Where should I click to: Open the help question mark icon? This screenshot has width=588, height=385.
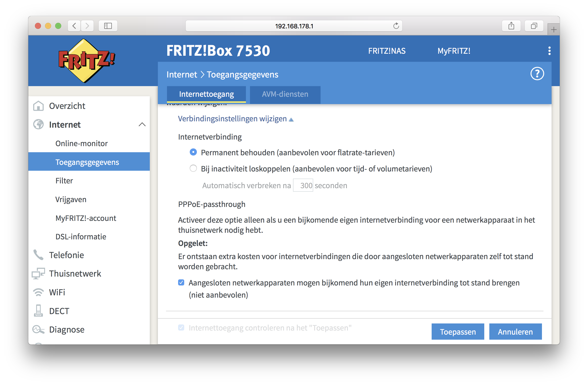coord(537,74)
